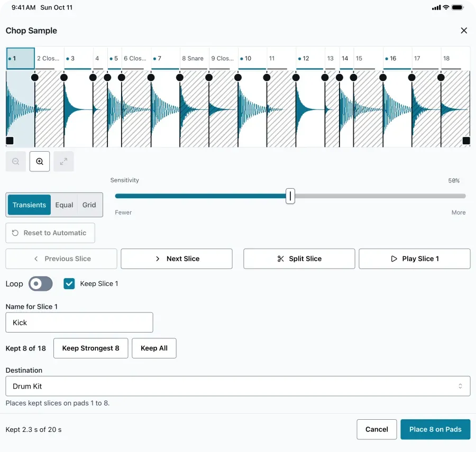Click the cellular signal bars icon
The width and height of the screenshot is (476, 452).
click(x=436, y=7)
